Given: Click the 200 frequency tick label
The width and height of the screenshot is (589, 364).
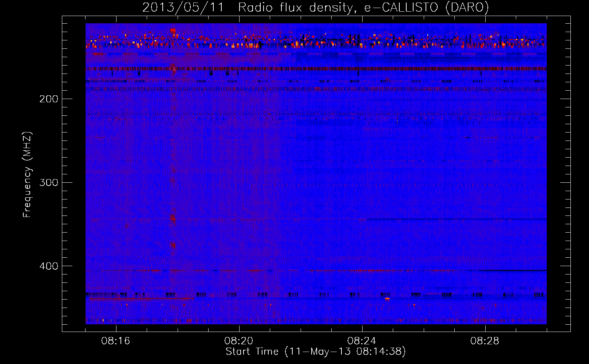Looking at the screenshot, I should (x=49, y=99).
